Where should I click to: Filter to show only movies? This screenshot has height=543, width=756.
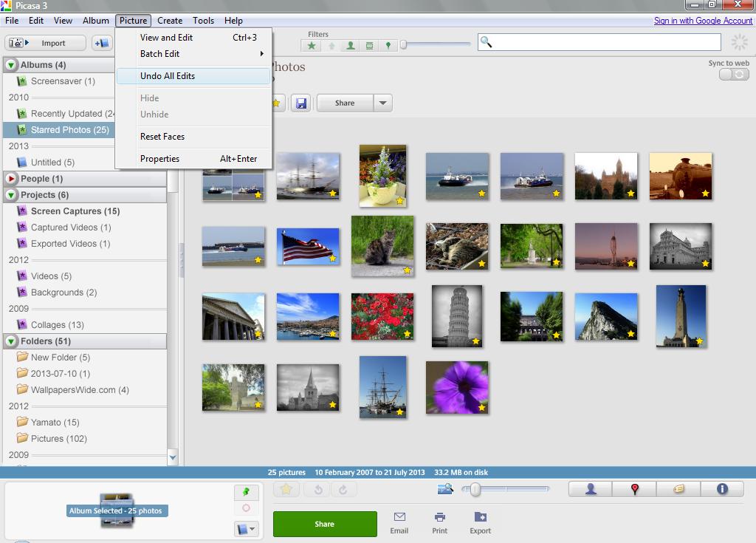point(370,46)
